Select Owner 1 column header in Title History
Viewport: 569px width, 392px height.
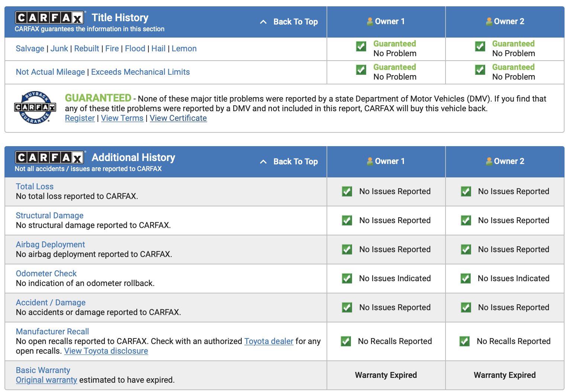click(386, 22)
